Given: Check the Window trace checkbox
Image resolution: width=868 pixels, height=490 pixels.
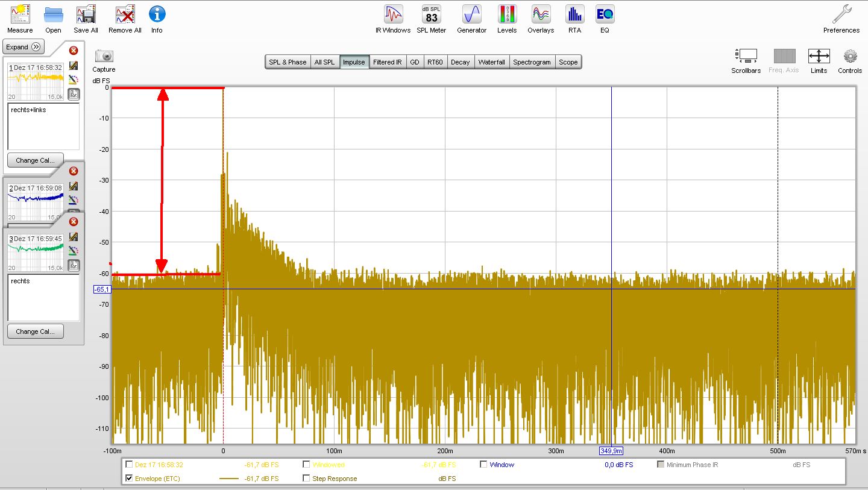Looking at the screenshot, I should [x=483, y=465].
